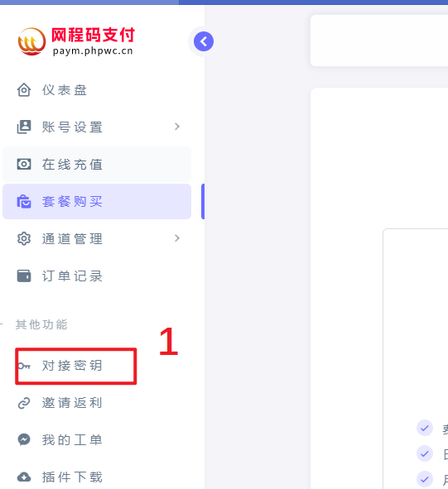Click the home icon beside 仪表盘

pos(24,90)
